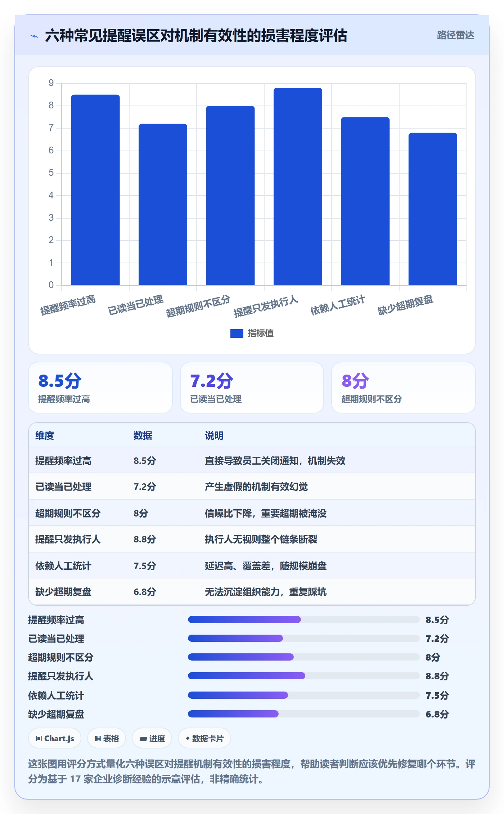Select table row 超期规则不区分
Screen dimensions: 504x814
click(252, 513)
